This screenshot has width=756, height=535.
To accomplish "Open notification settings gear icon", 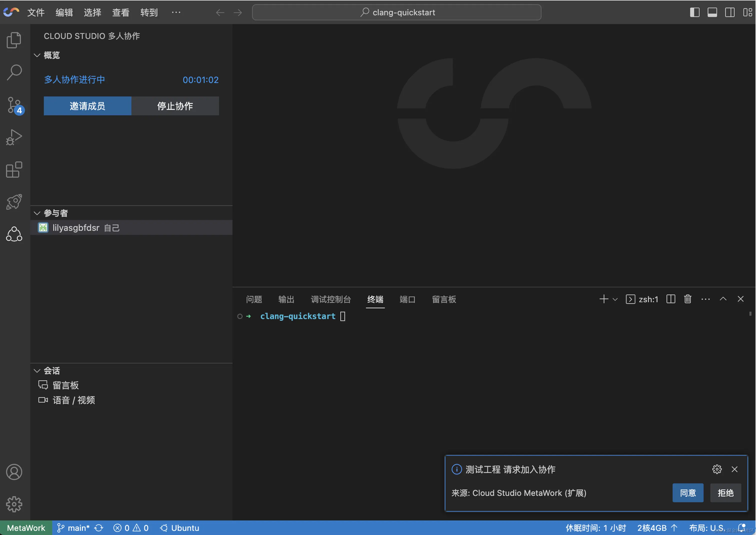I will pyautogui.click(x=717, y=469).
